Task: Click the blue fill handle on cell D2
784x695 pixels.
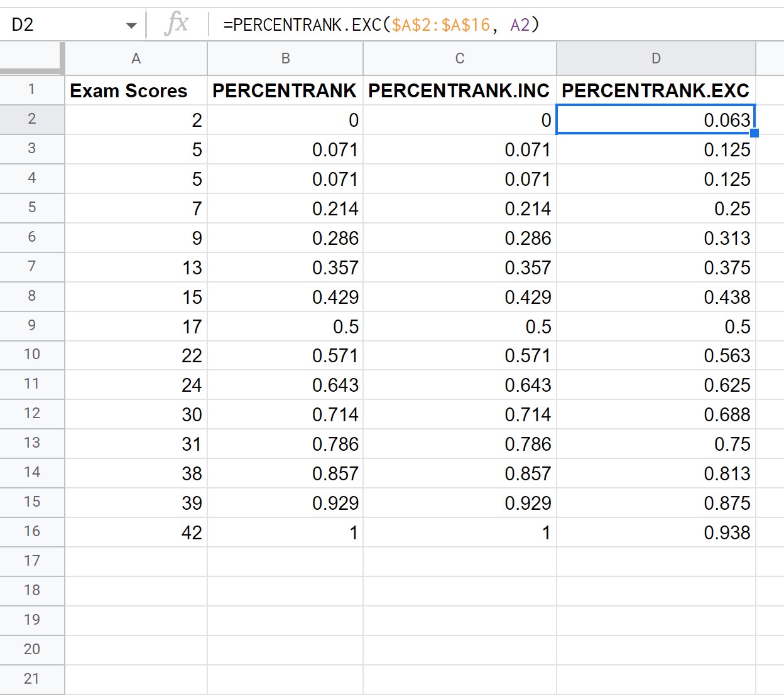Action: pyautogui.click(x=755, y=132)
